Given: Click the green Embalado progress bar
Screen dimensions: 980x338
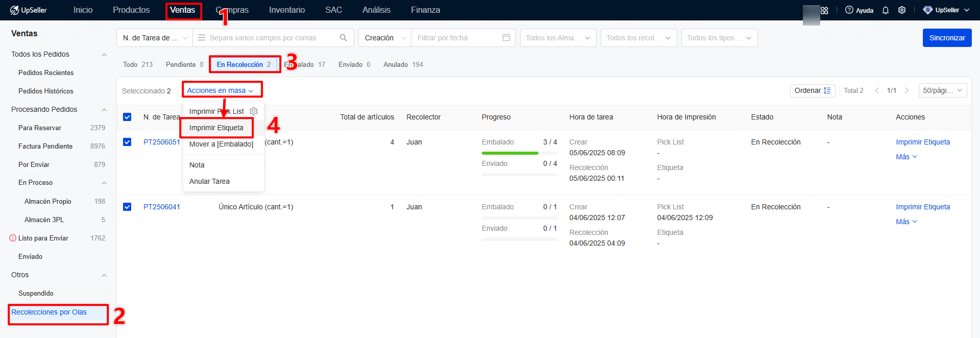Looking at the screenshot, I should tap(510, 153).
